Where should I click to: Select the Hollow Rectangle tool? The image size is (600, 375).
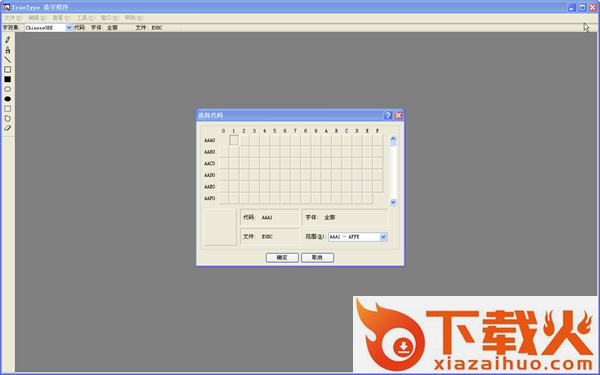point(8,69)
